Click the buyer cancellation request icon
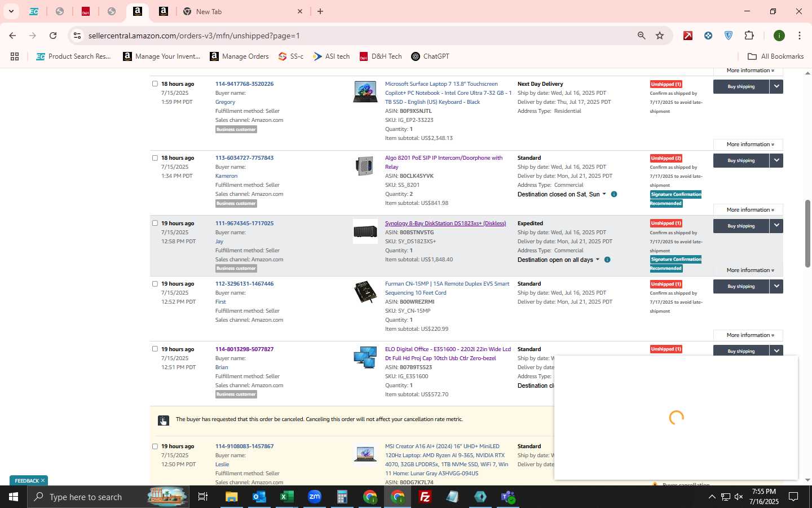 click(164, 420)
